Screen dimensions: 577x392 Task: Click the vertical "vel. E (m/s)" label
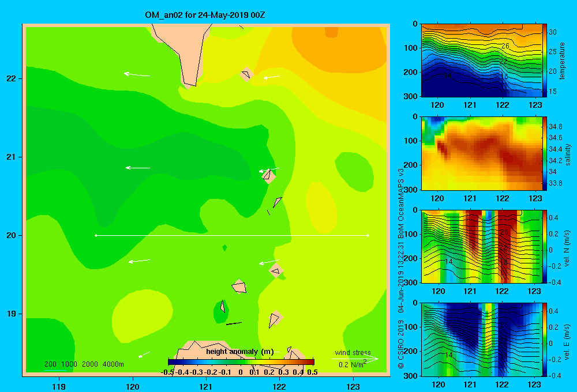coord(567,342)
